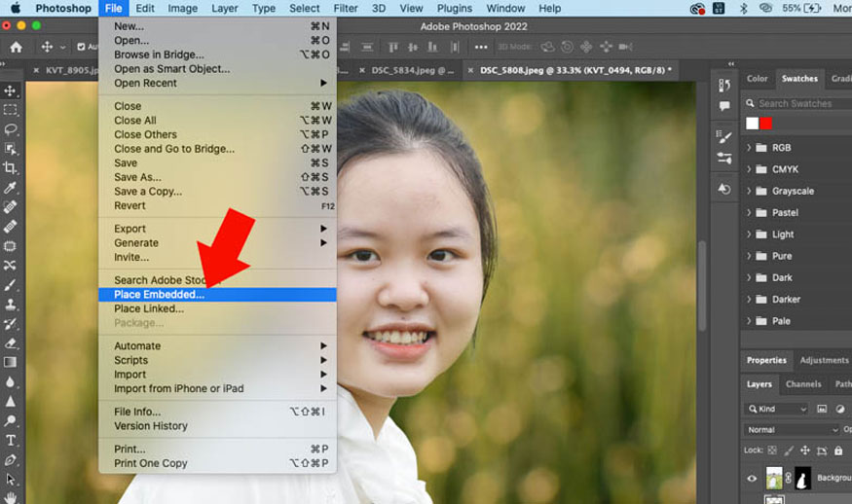Select the Lasso tool
Viewport: 852px width, 504px height.
pyautogui.click(x=10, y=129)
